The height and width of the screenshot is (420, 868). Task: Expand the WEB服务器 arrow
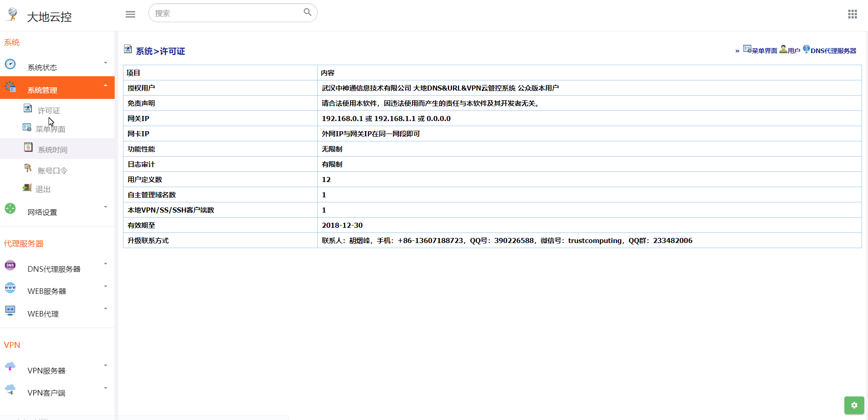[105, 286]
